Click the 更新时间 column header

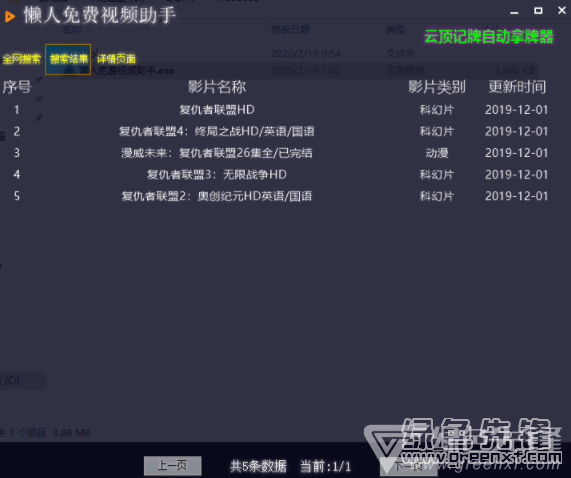point(517,87)
